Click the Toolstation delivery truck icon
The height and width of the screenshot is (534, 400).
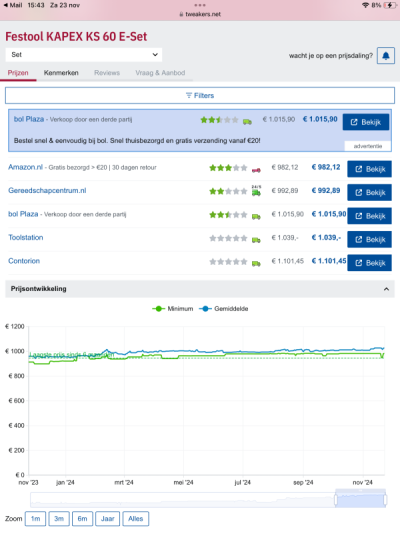256,240
